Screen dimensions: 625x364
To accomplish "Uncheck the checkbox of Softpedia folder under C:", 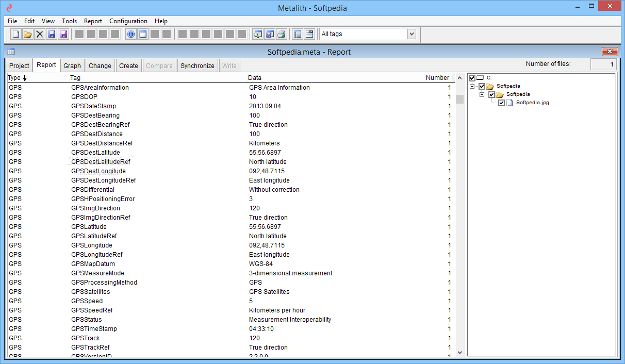I will click(482, 86).
